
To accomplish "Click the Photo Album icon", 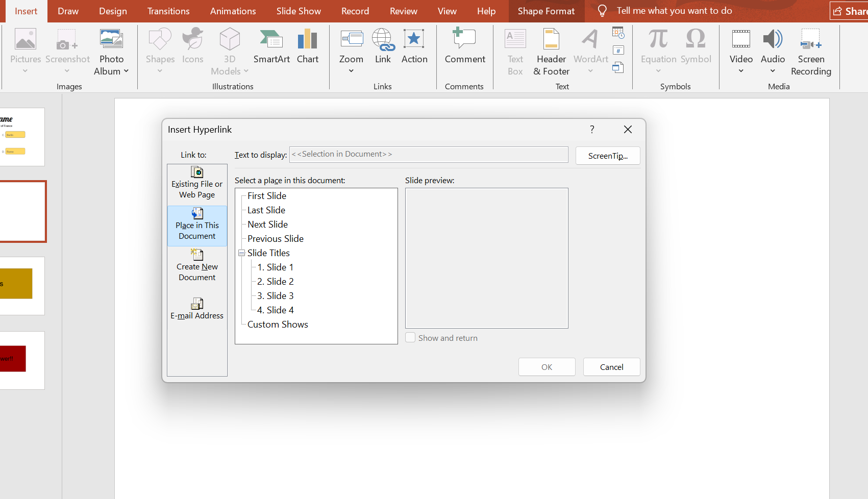I will tap(111, 40).
